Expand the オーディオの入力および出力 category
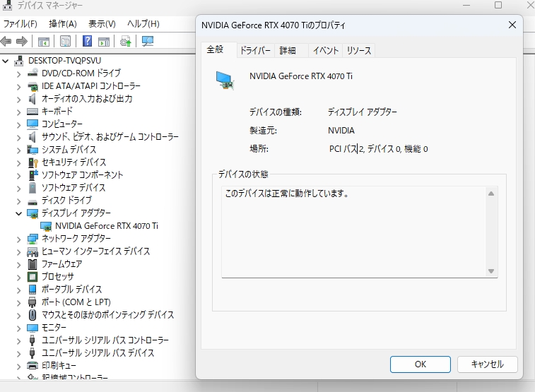 19,99
